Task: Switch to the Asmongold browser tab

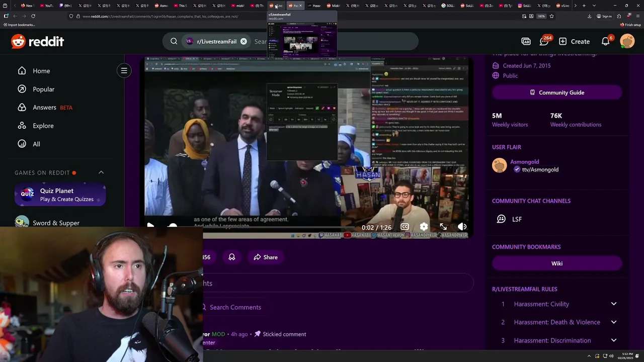Action: pos(162,6)
